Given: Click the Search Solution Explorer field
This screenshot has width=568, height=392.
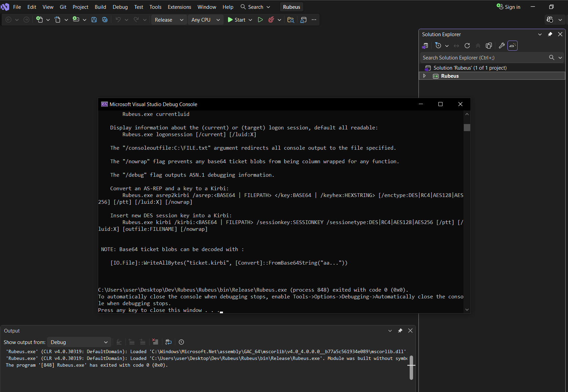Looking at the screenshot, I should tap(480, 57).
